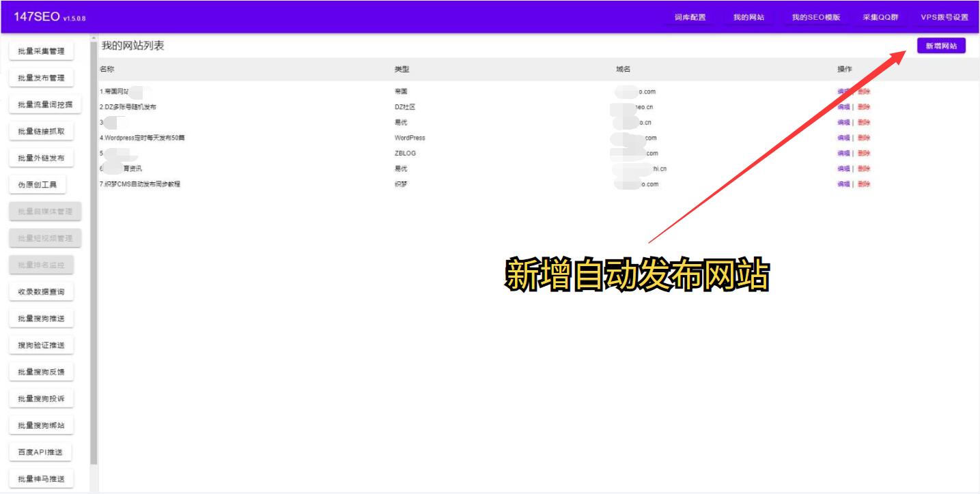
Task: Click the 域名 column header
Action: pos(623,69)
